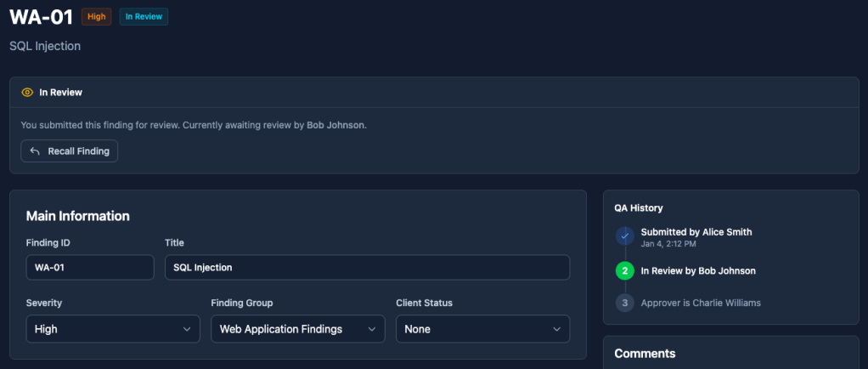
Task: Select the green step 2 circle in QA History
Action: coord(624,271)
